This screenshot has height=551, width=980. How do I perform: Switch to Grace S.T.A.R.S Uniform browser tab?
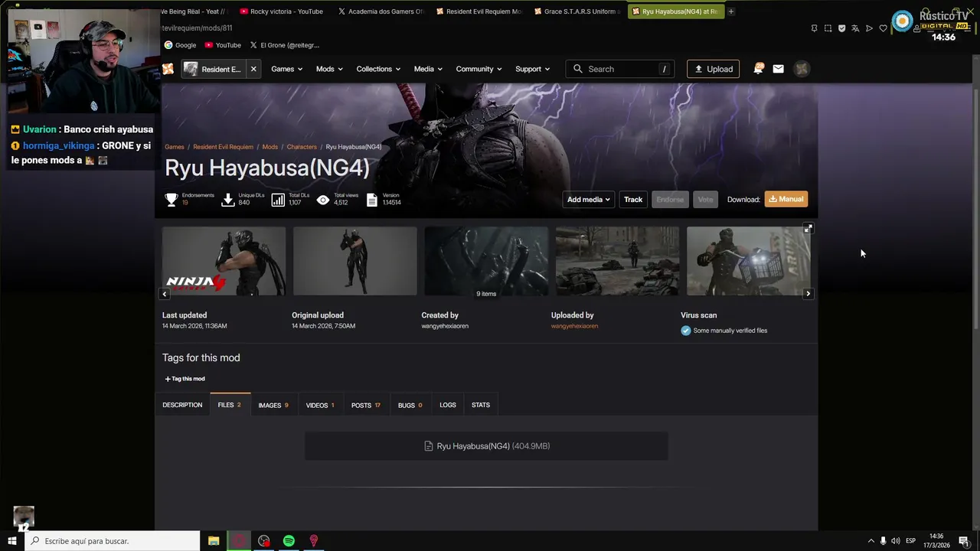tap(577, 11)
